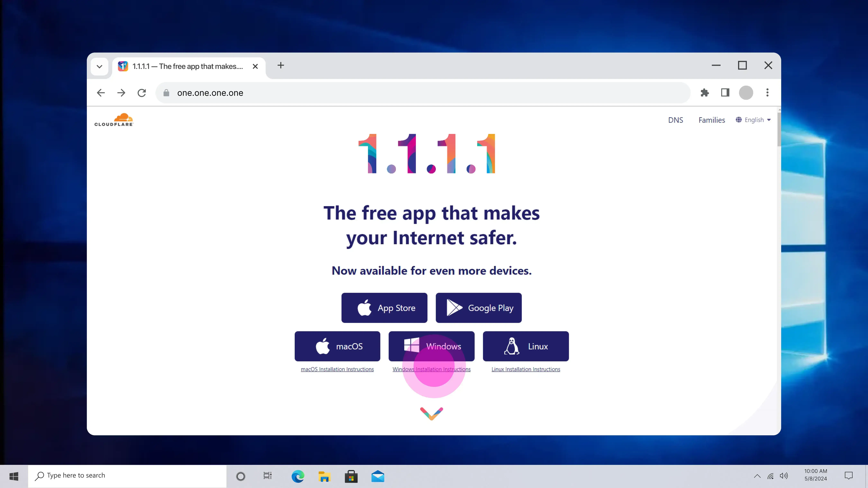Open the network status tray icon

(770, 476)
